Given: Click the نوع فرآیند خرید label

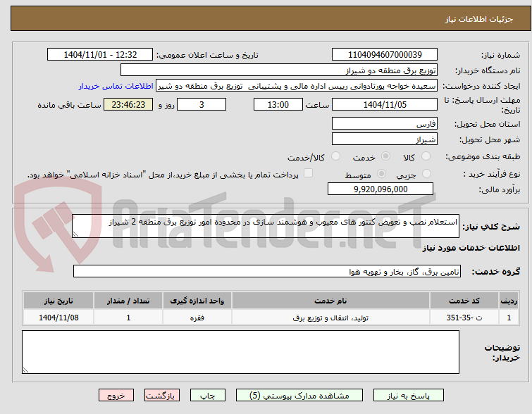Looking at the screenshot, I should pyautogui.click(x=492, y=174).
